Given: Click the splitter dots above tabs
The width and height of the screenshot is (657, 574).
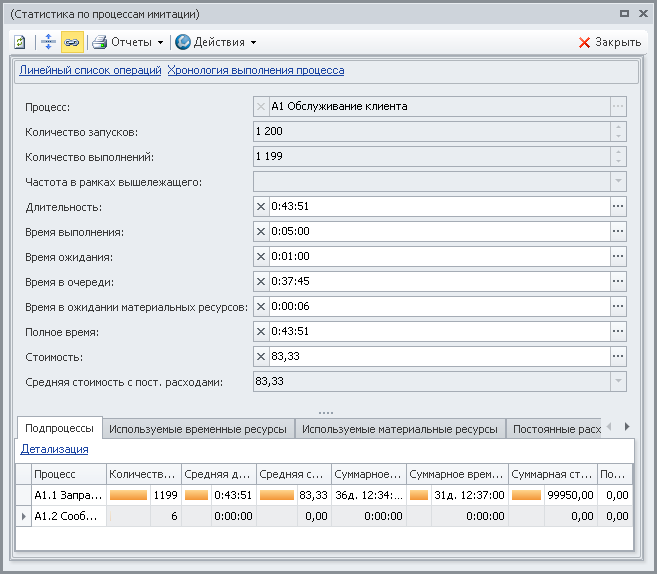Looking at the screenshot, I should pos(326,413).
